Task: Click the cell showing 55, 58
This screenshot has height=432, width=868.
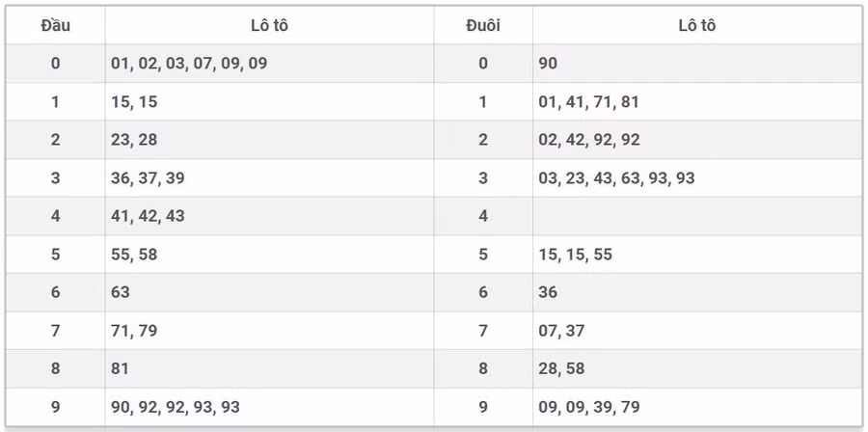Action: click(134, 255)
